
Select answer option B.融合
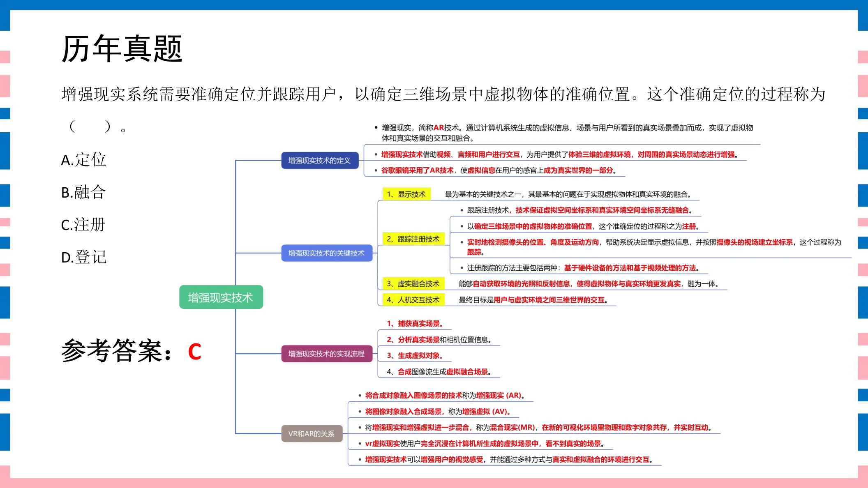[x=84, y=192]
